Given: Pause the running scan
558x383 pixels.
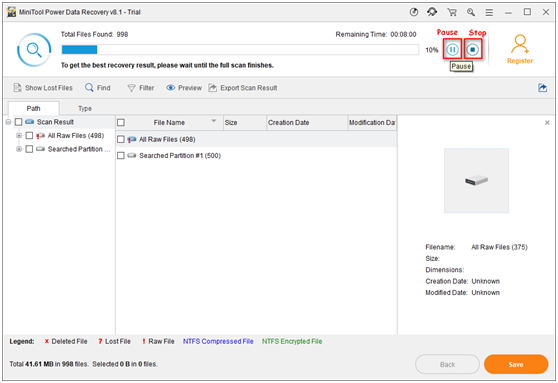Looking at the screenshot, I should [x=452, y=49].
